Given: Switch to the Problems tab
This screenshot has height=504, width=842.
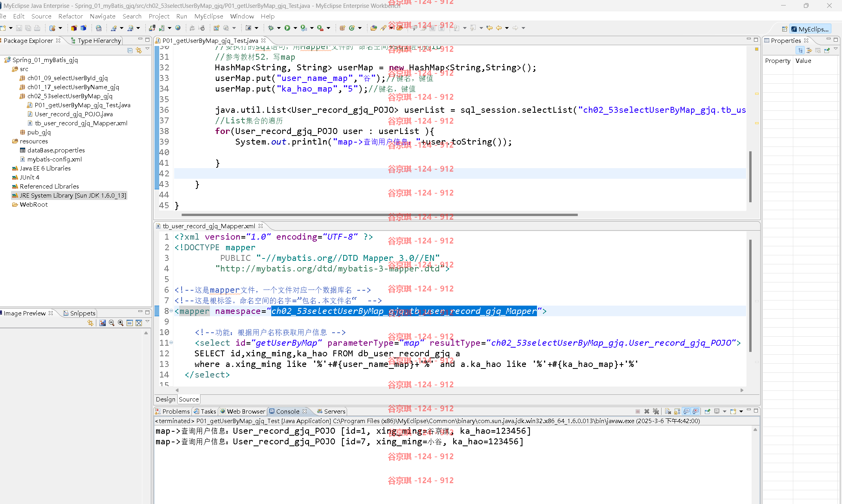Looking at the screenshot, I should 173,411.
